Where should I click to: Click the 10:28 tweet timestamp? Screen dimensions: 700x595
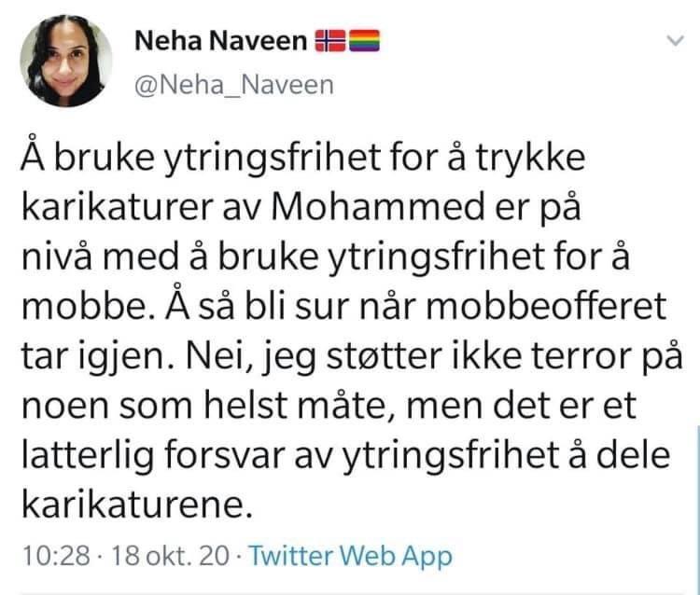[x=54, y=557]
